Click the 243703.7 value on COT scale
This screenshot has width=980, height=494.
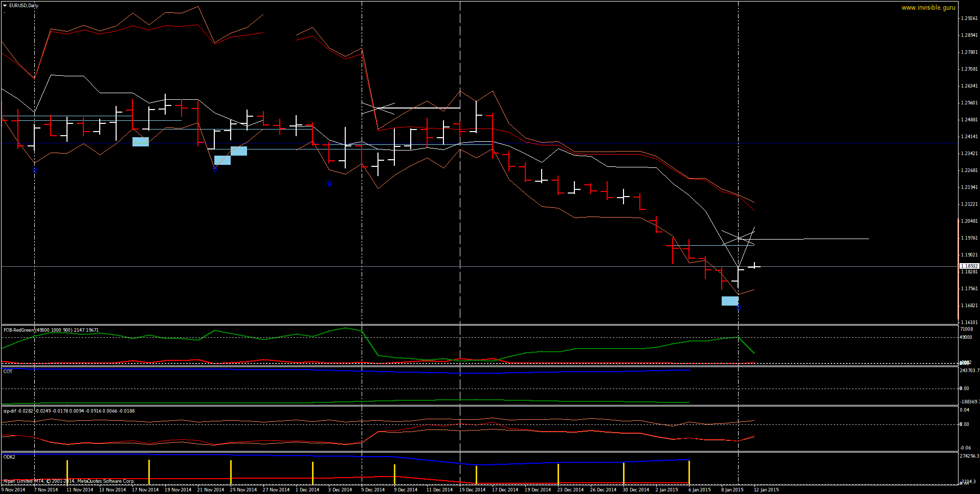(x=969, y=371)
